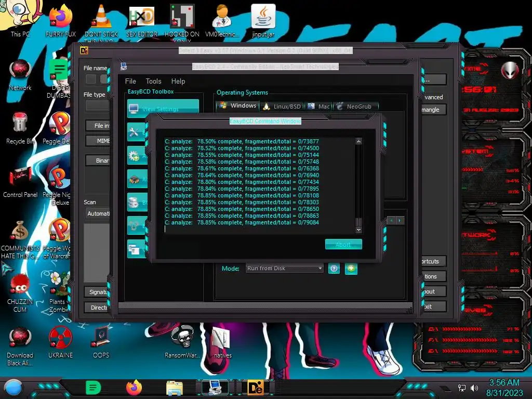Select the COMMUNISTS HATE THIS money bag icon
The image size is (532, 399).
pos(20,239)
